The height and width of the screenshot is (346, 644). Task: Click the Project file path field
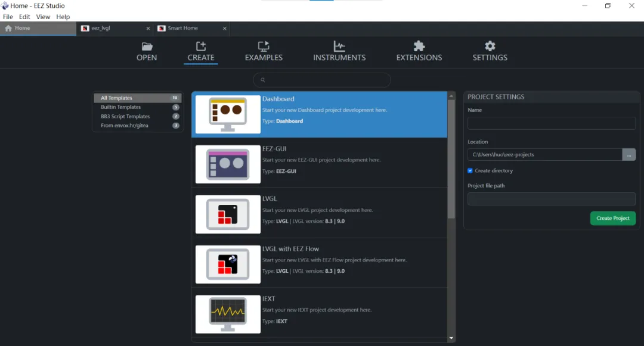click(x=551, y=199)
